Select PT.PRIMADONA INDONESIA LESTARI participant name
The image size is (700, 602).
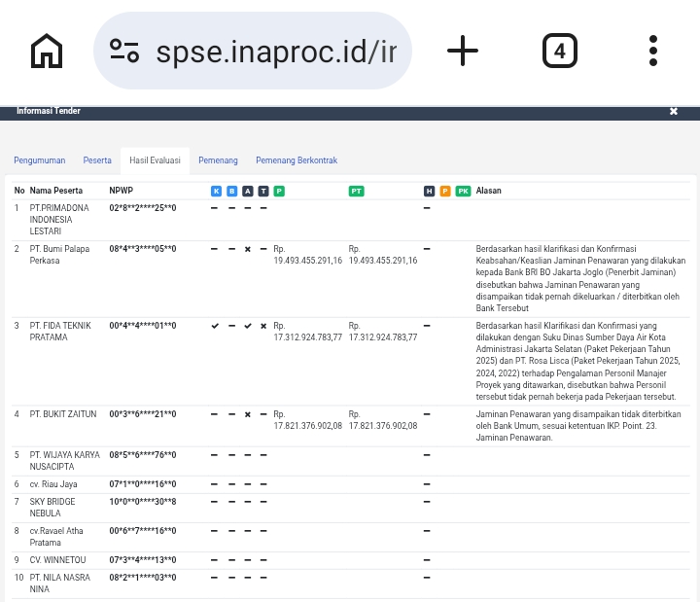(59, 219)
